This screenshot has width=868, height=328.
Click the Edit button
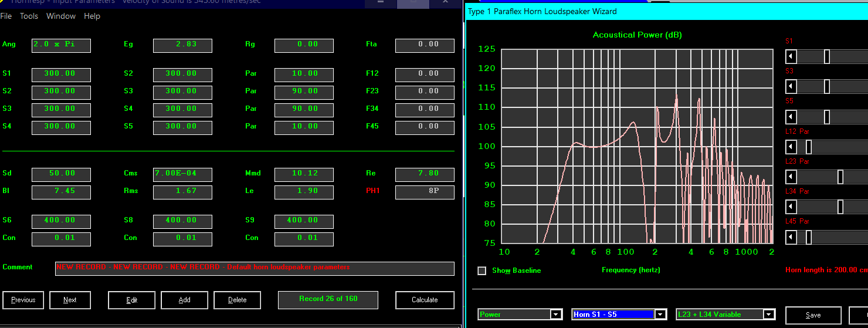[131, 300]
